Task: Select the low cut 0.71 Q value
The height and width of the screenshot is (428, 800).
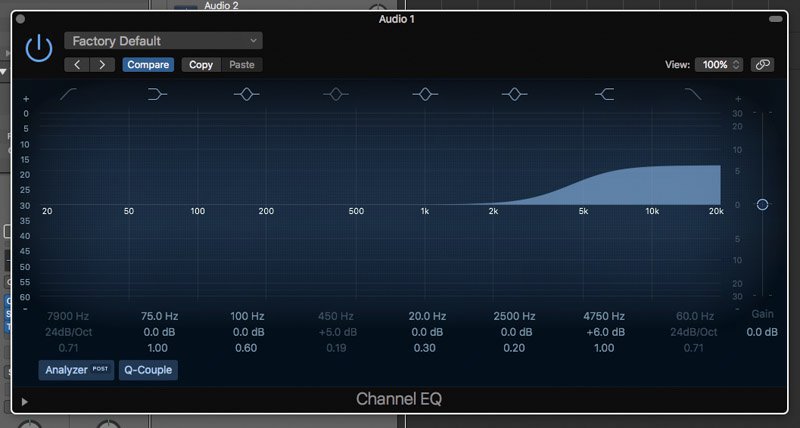Action: (x=68, y=348)
